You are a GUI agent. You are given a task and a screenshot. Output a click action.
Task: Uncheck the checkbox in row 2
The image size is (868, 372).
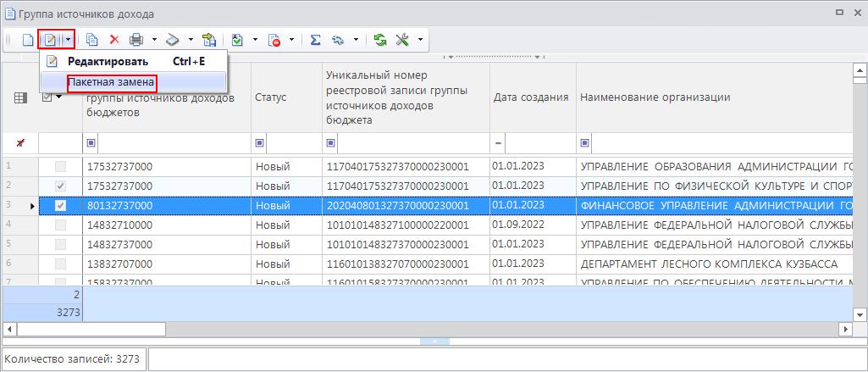pos(61,186)
